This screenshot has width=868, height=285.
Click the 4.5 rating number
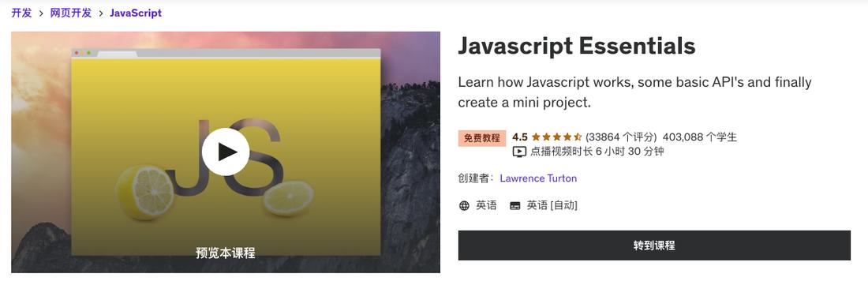tap(520, 137)
